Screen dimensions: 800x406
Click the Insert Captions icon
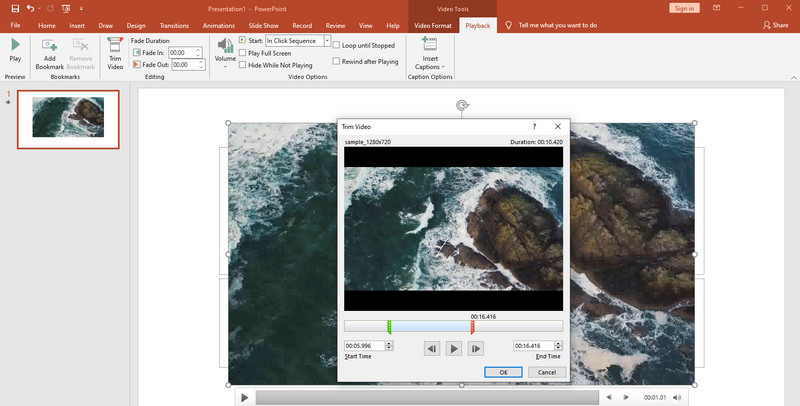coord(430,46)
